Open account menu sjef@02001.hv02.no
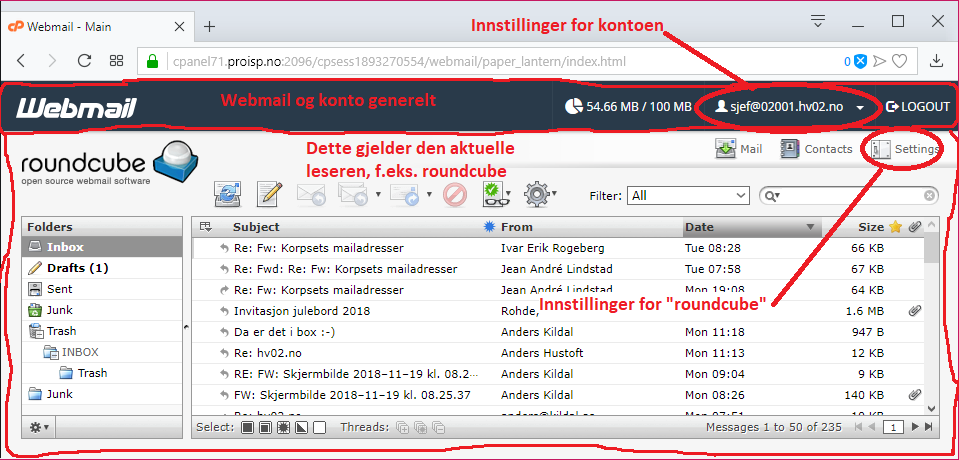The height and width of the screenshot is (460, 959). 790,106
